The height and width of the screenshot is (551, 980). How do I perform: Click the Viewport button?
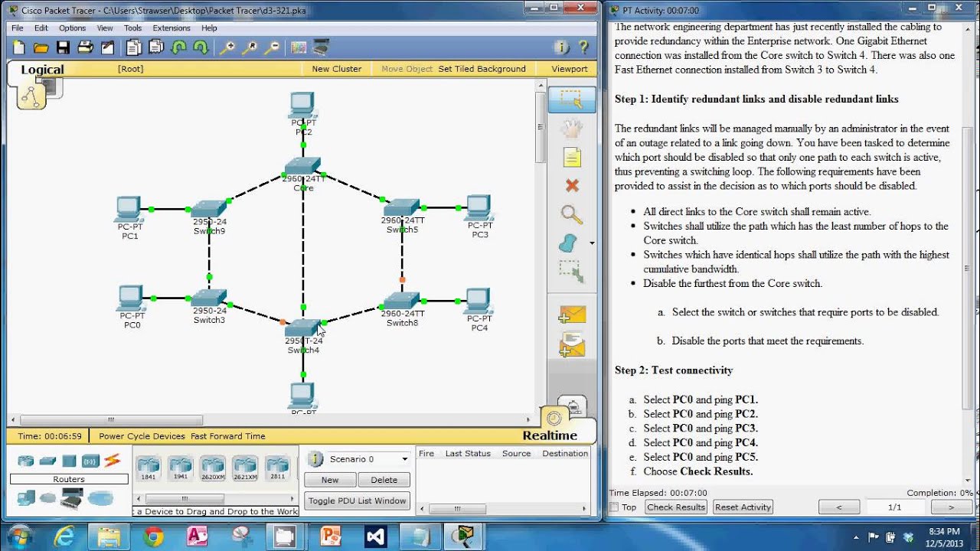pos(570,69)
